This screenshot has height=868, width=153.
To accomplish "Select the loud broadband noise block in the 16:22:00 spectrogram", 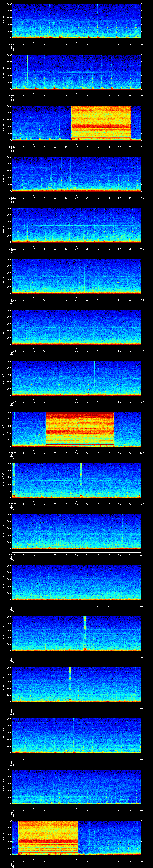I will pyautogui.click(x=79, y=429).
